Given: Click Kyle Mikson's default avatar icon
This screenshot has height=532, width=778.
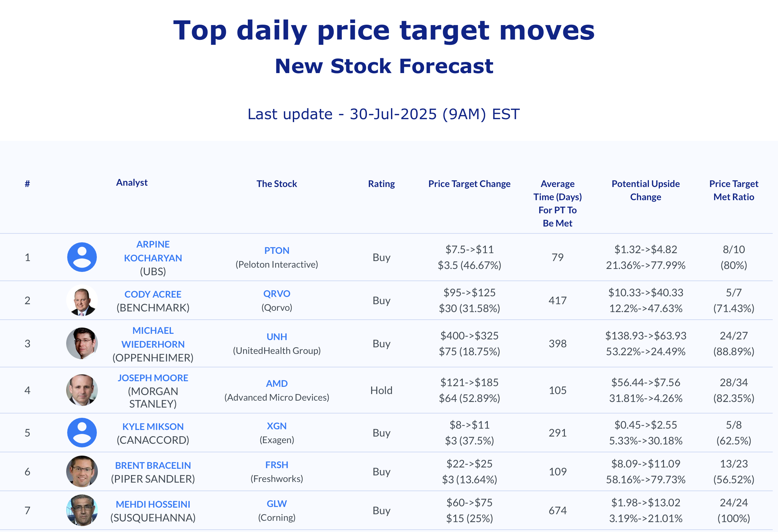Looking at the screenshot, I should click(82, 433).
